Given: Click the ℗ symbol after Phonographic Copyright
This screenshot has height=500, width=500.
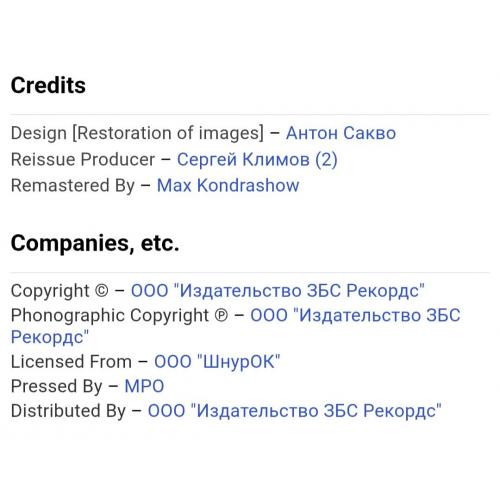Looking at the screenshot, I should click(x=221, y=316).
